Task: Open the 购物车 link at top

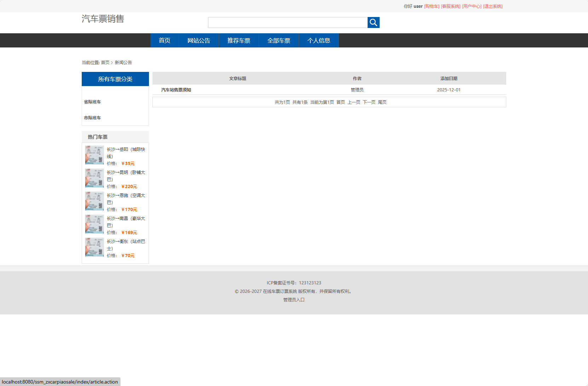Action: pos(432,6)
